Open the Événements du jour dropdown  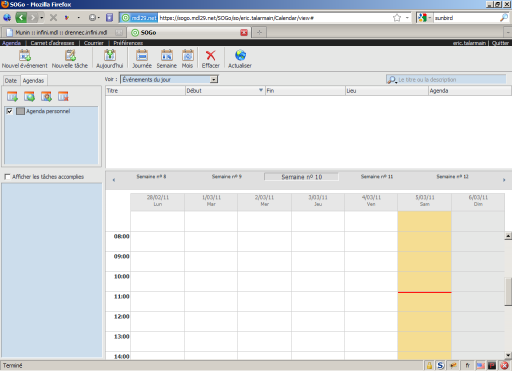[169, 79]
